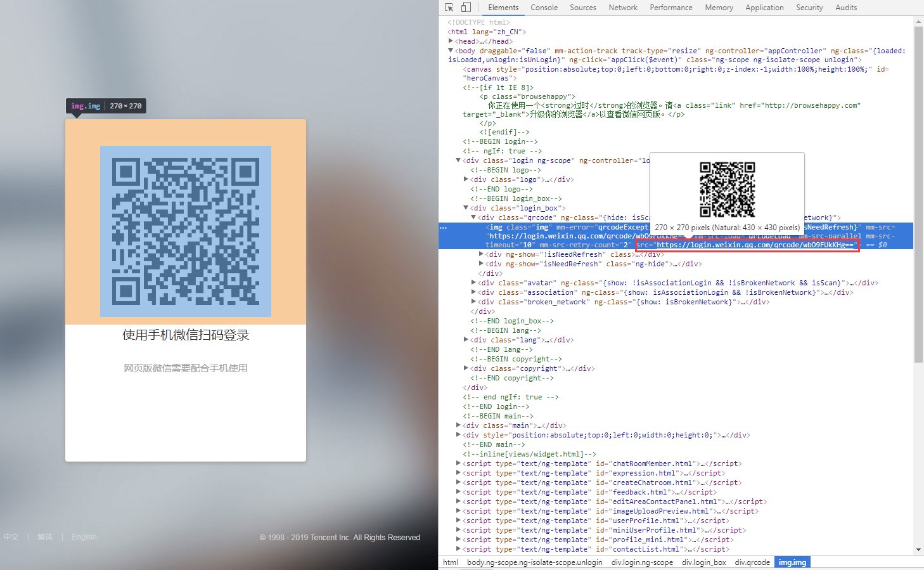Collapse the div class login_box node
Viewport: 924px width, 570px height.
point(466,208)
